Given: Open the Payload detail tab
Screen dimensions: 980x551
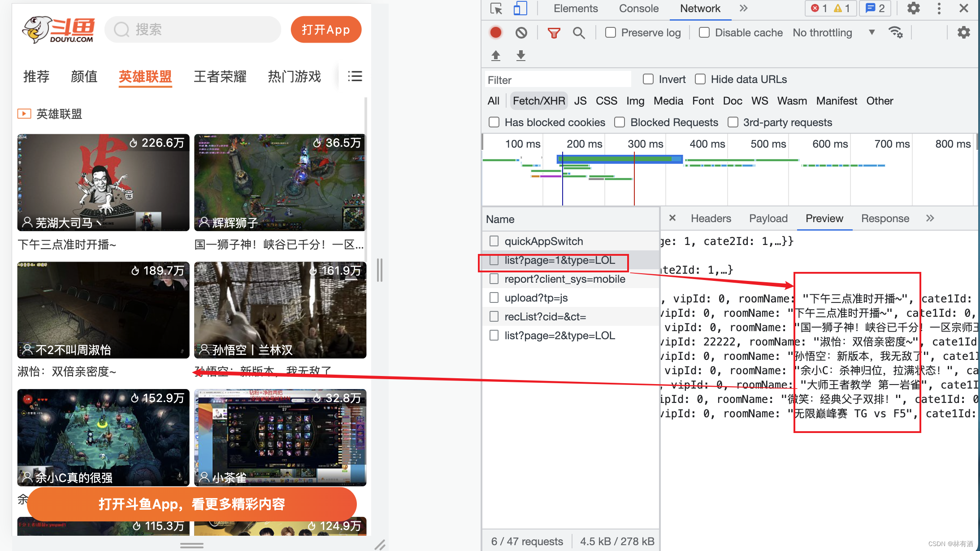Looking at the screenshot, I should [x=768, y=219].
